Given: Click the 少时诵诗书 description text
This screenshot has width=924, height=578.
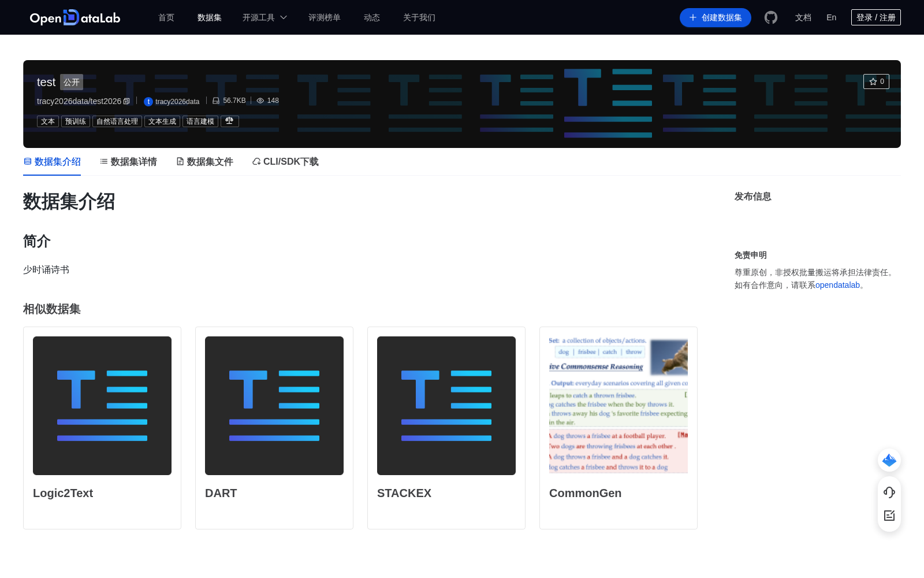Looking at the screenshot, I should (46, 270).
